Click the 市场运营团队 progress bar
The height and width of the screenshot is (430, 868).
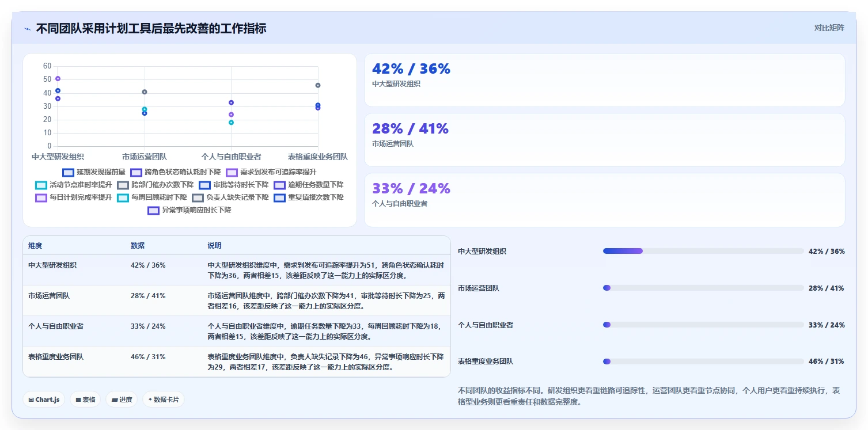click(703, 288)
